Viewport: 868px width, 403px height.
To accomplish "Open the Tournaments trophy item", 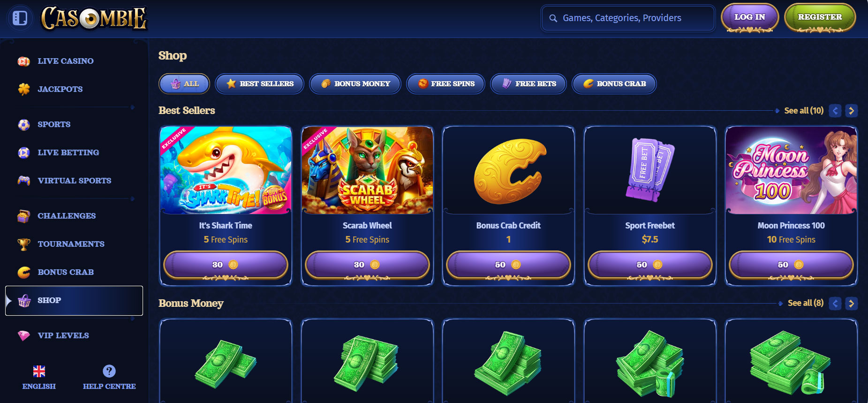I will click(24, 244).
